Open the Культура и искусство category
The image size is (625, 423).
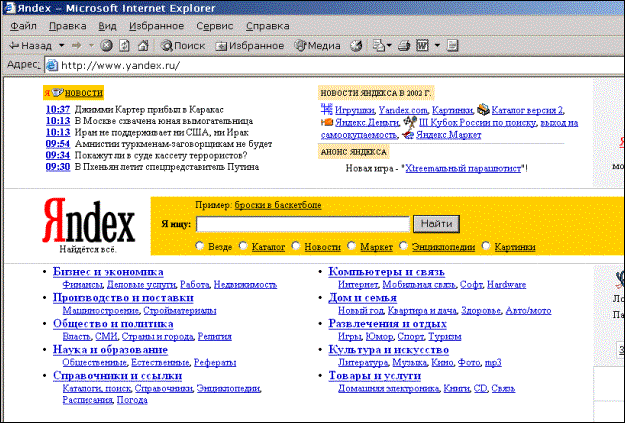[x=389, y=350]
